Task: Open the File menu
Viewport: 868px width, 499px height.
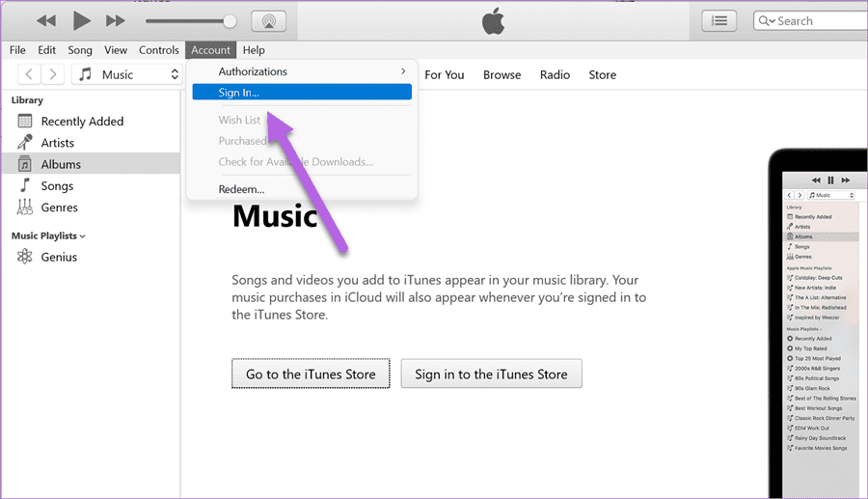Action: tap(17, 50)
